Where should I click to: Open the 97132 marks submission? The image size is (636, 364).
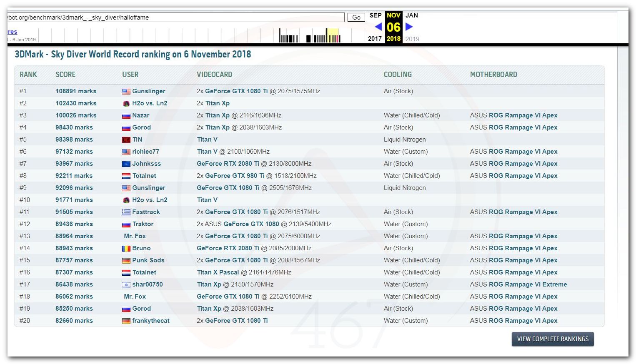74,152
